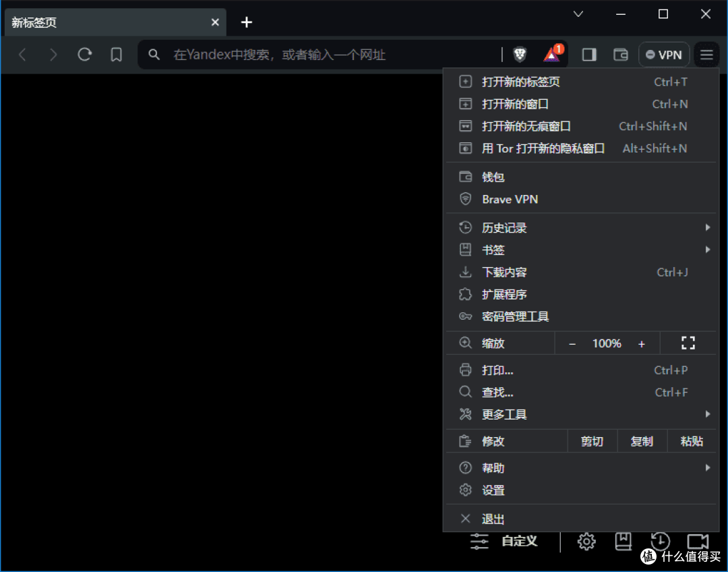Go back with the back arrow
The width and height of the screenshot is (728, 572).
click(22, 55)
